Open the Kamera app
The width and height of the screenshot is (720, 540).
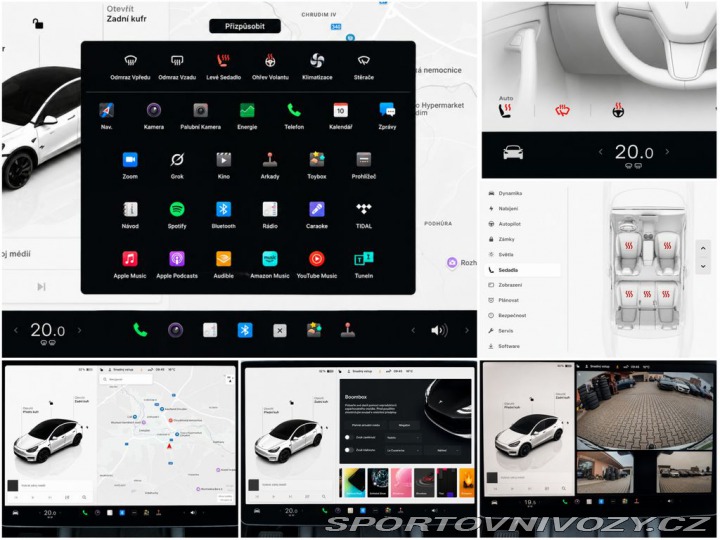click(x=154, y=110)
